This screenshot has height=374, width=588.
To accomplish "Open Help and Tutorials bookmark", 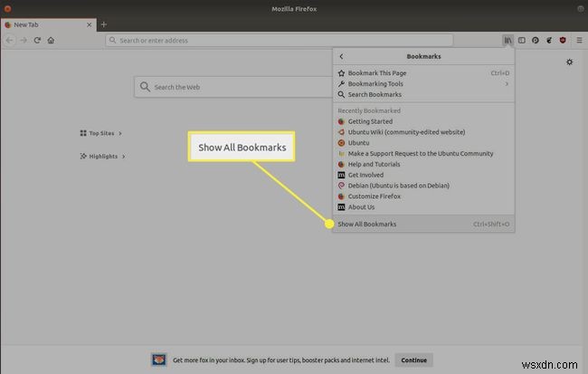I will click(423, 164).
